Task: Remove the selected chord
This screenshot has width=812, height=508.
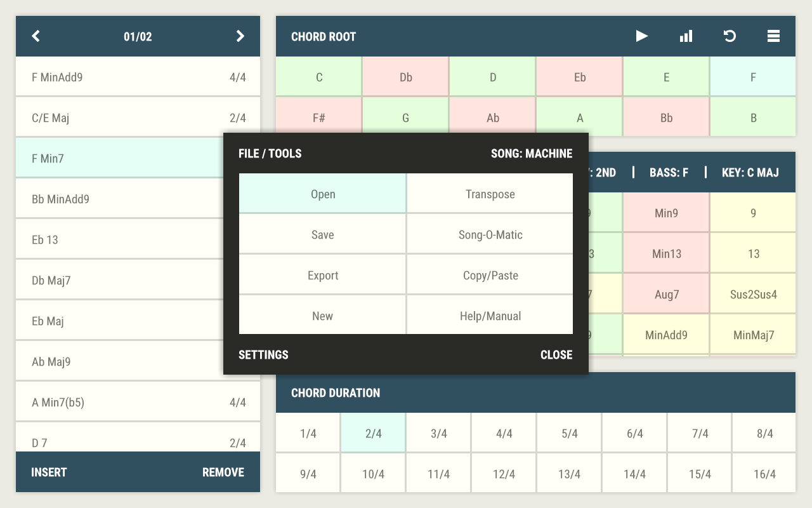Action: click(223, 472)
